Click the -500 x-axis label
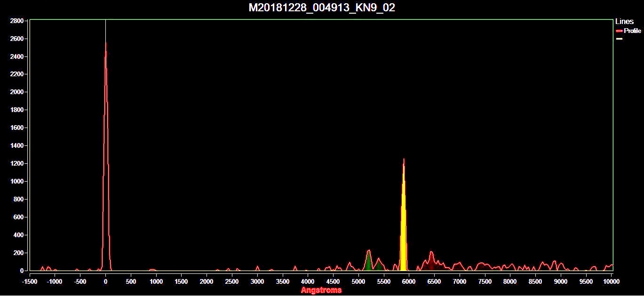Screen dimensions: 644x296 pyautogui.click(x=80, y=281)
